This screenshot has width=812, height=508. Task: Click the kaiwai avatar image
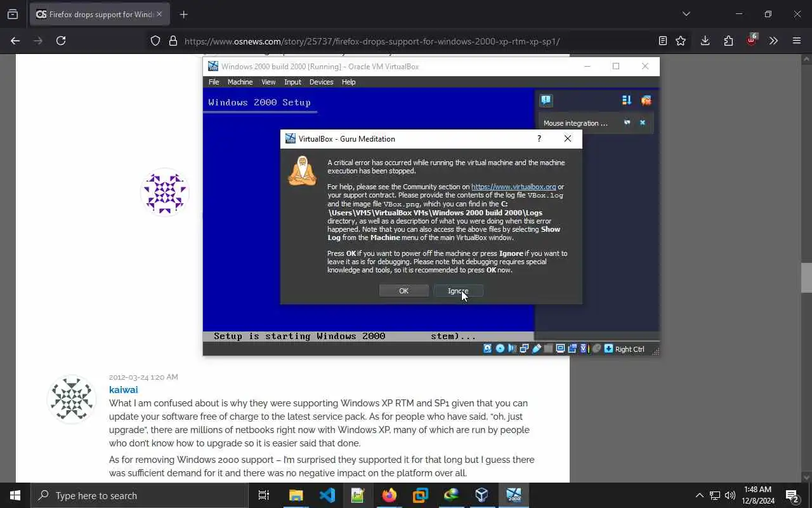click(72, 399)
